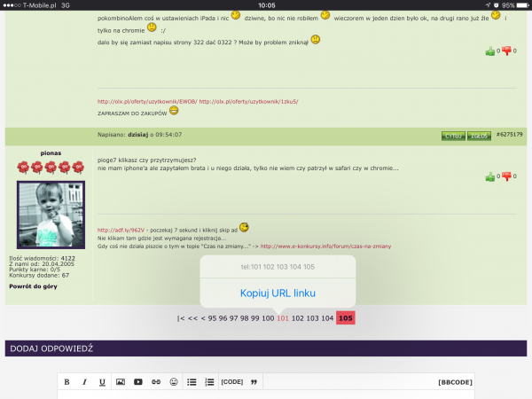Click Powrót do góry link

[x=34, y=287]
